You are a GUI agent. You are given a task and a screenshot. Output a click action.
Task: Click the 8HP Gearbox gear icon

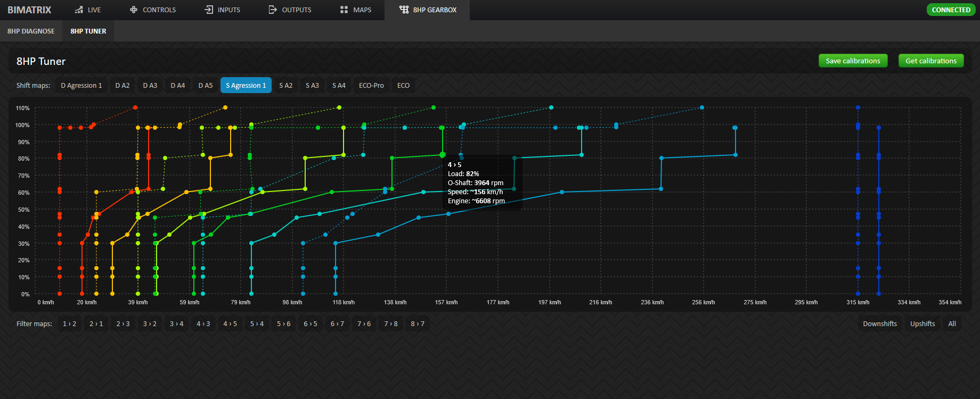(x=404, y=10)
